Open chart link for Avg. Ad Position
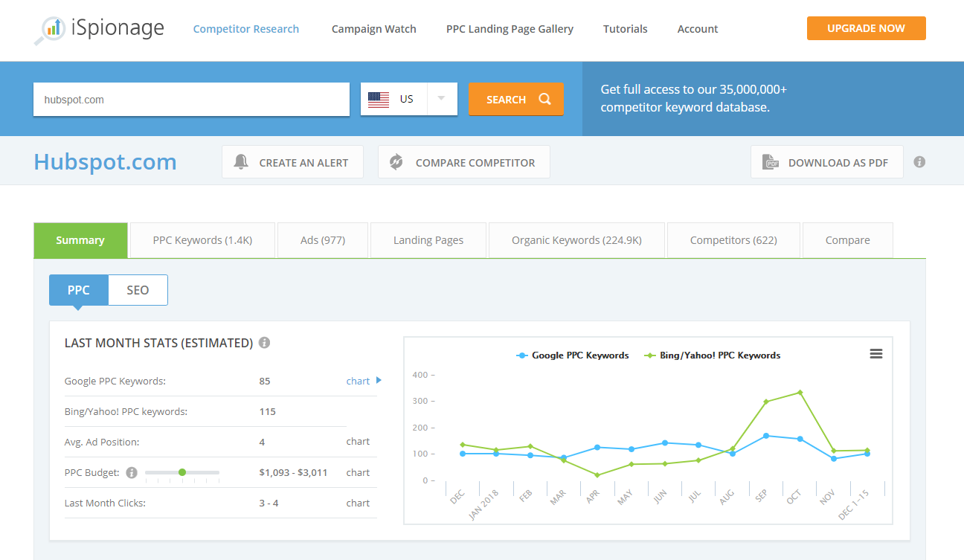The height and width of the screenshot is (560, 964). tap(358, 442)
